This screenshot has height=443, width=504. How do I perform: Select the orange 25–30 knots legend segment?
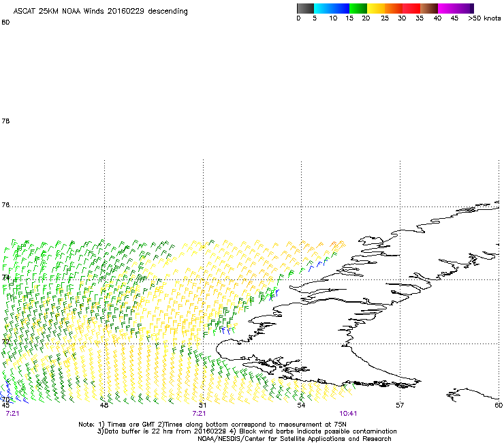(394, 8)
